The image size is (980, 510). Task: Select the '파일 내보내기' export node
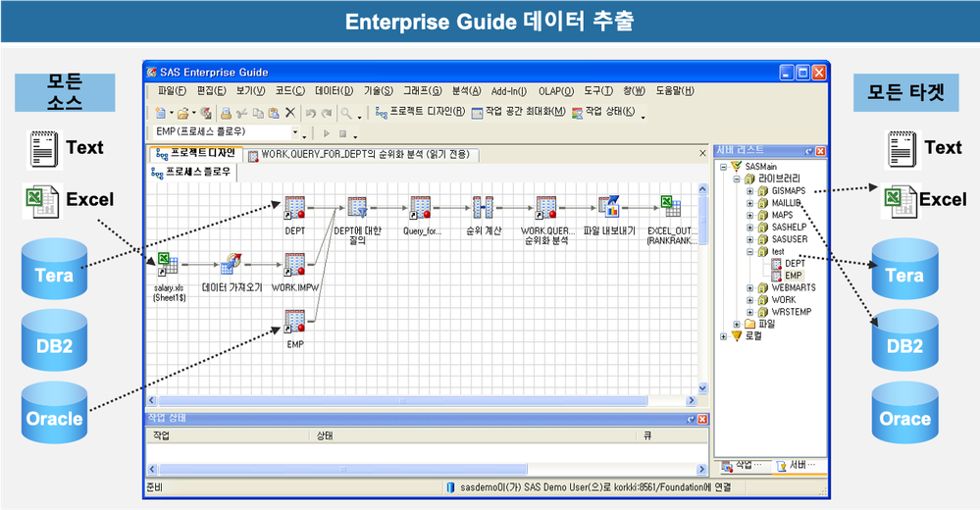(609, 207)
